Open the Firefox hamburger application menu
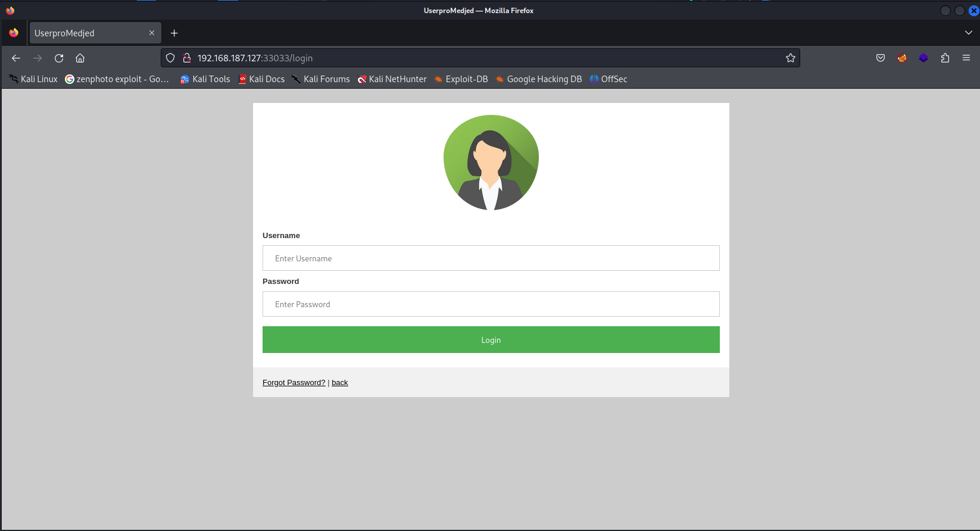The width and height of the screenshot is (980, 531). [966, 58]
